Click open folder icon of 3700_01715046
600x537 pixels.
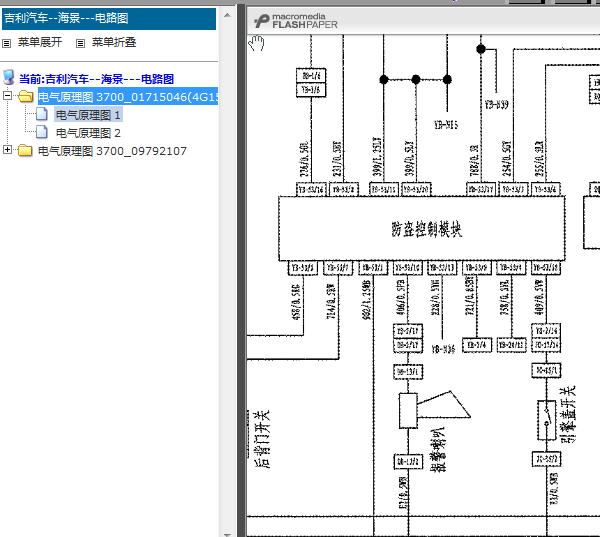tap(26, 96)
